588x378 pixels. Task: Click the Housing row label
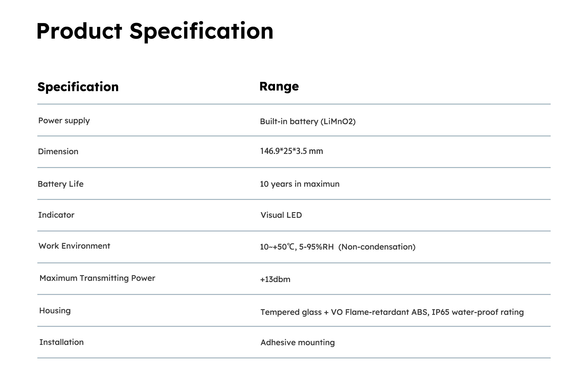point(55,311)
